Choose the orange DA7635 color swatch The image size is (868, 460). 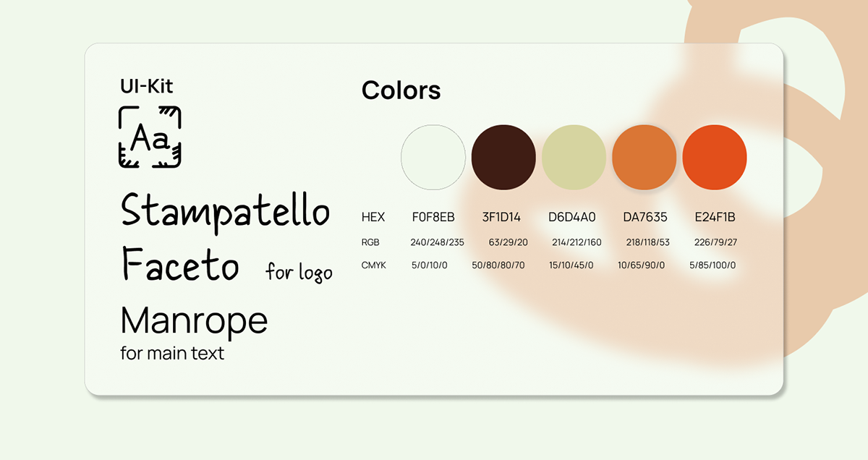click(x=644, y=157)
